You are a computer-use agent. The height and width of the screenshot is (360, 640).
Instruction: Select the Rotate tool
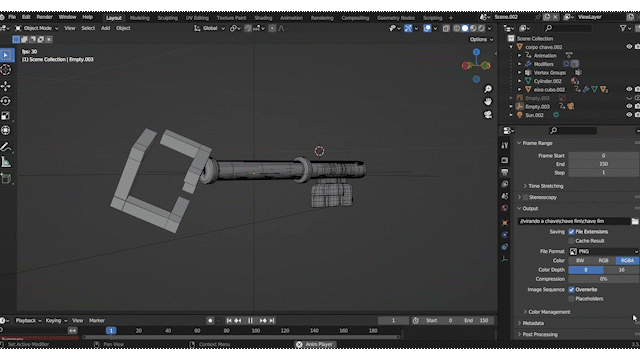click(x=6, y=101)
